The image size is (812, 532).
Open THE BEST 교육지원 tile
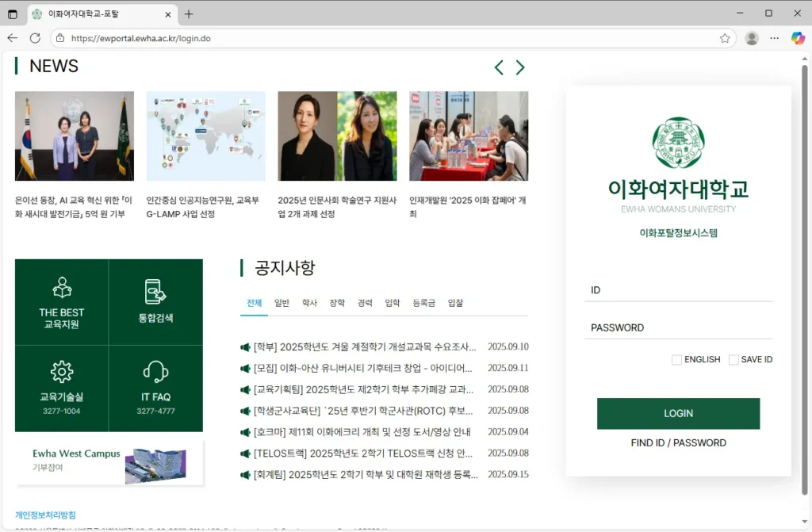(x=62, y=302)
